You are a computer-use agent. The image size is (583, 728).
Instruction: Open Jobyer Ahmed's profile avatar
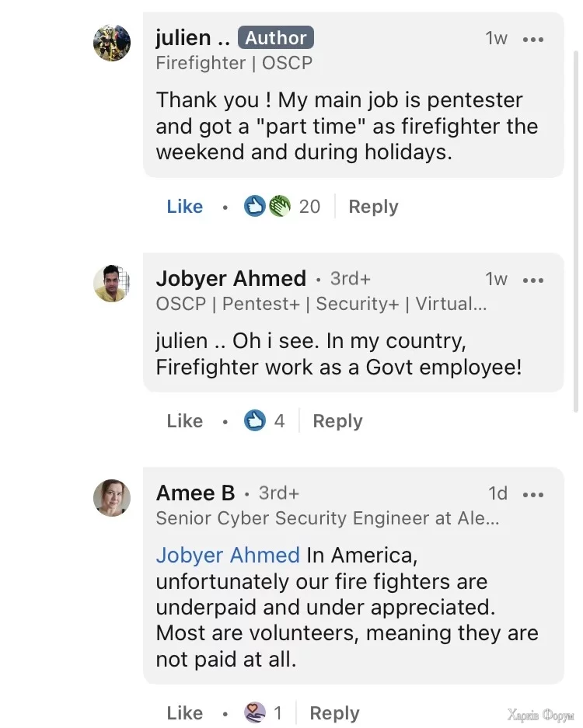point(112,284)
